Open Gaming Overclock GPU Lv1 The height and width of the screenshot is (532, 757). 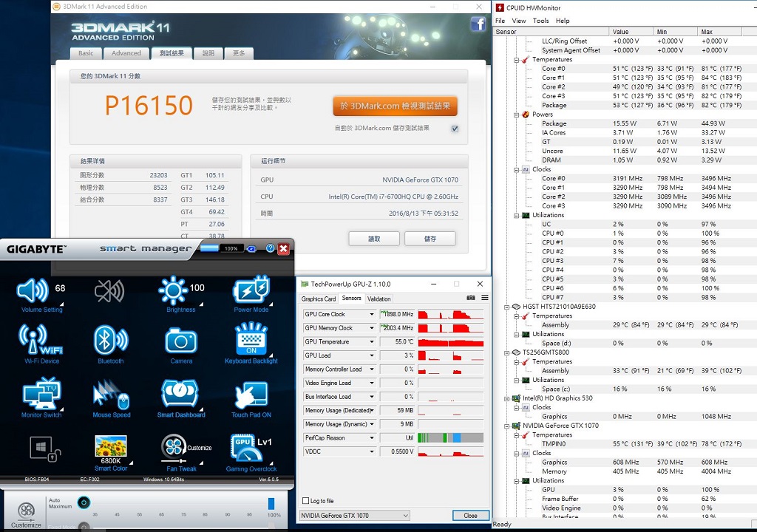pyautogui.click(x=251, y=449)
